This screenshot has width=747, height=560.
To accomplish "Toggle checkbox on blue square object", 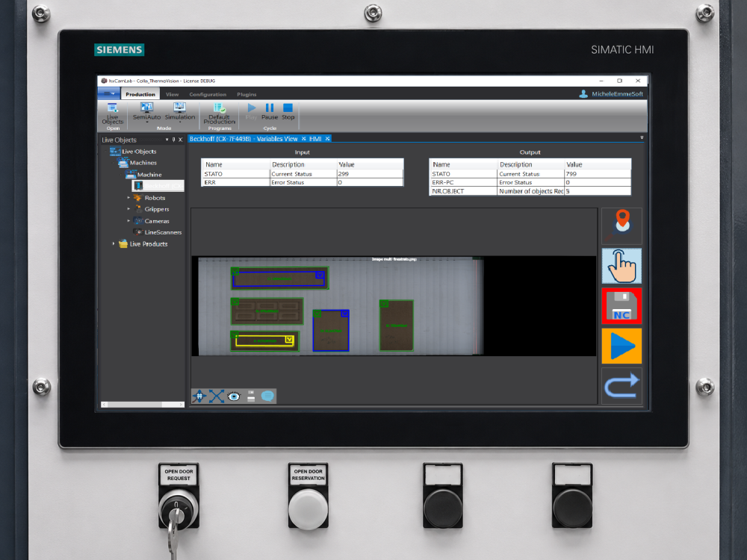I will [x=345, y=314].
